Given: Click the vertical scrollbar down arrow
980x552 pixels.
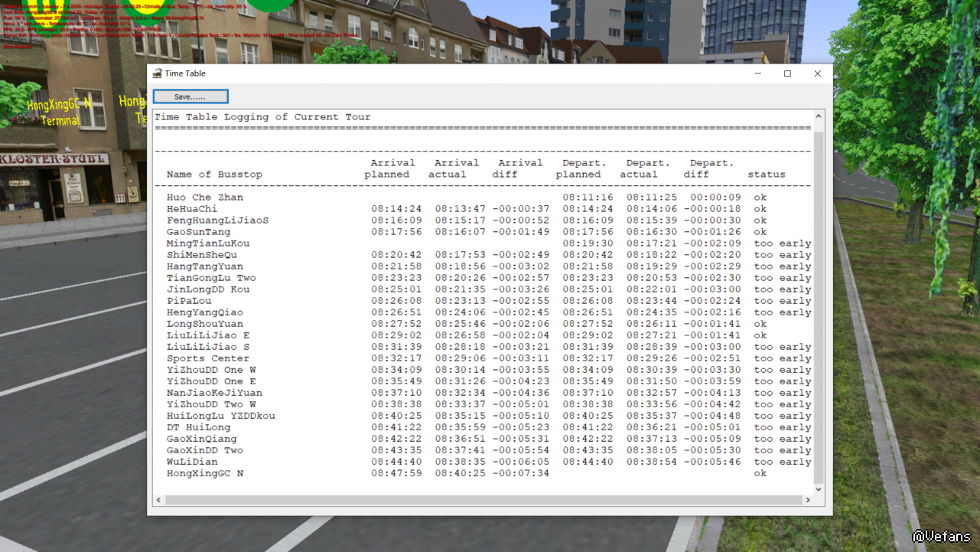Looking at the screenshot, I should [x=819, y=488].
